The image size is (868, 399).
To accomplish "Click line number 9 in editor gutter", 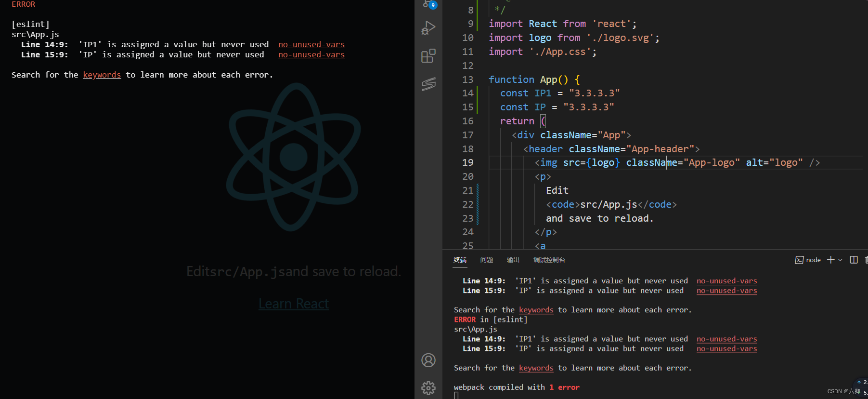I will coord(470,24).
